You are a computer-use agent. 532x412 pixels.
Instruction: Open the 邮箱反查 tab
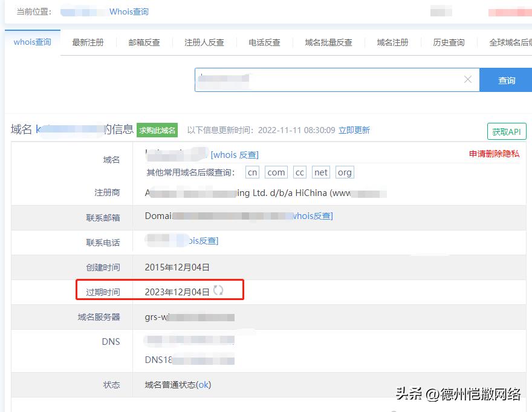pos(144,42)
